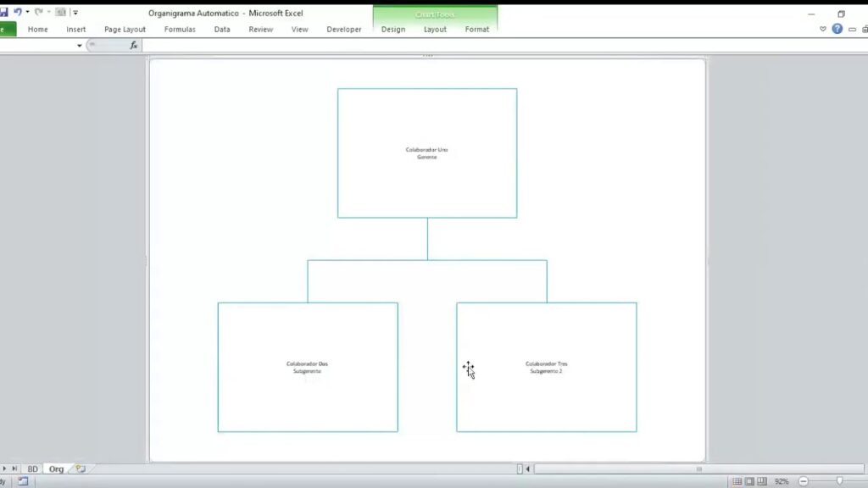Select the Developer ribbon tab
Viewport: 868px width, 488px height.
pyautogui.click(x=344, y=30)
